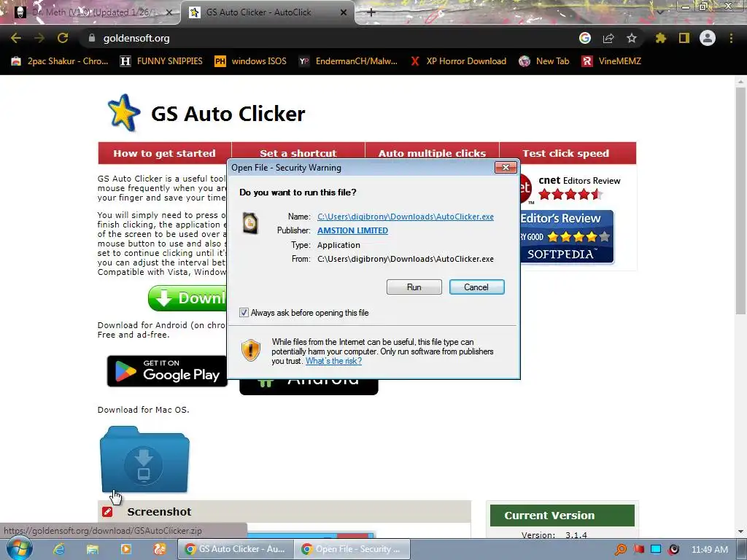747x560 pixels.
Task: Click the round dark tray icon
Action: coord(673,550)
